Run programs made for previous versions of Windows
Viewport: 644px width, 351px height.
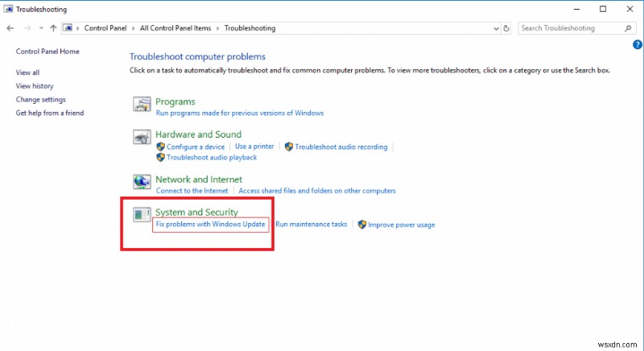coord(240,113)
